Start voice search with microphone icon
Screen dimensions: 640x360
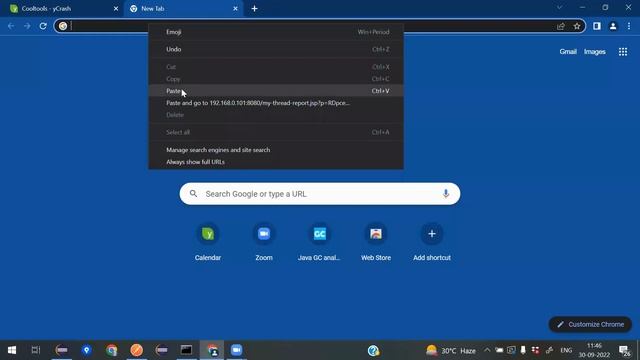tap(446, 193)
